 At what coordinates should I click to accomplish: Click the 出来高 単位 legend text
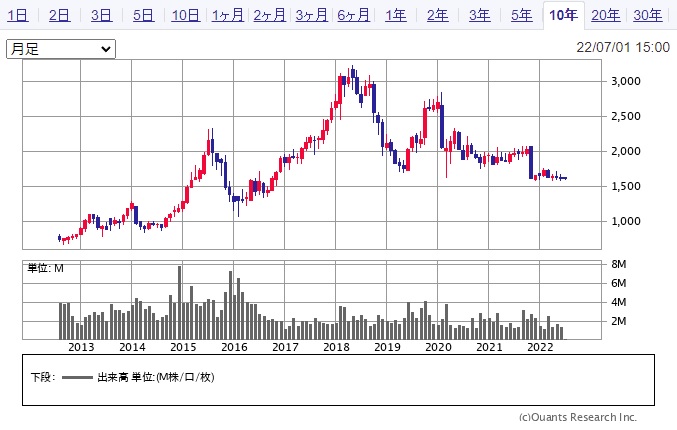[156, 377]
